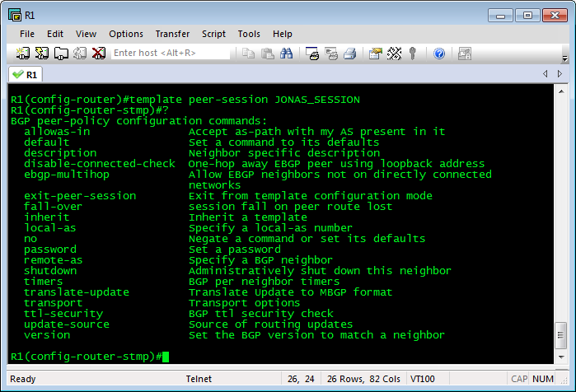Image resolution: width=576 pixels, height=392 pixels.
Task: Open the Help menu
Action: coord(282,34)
